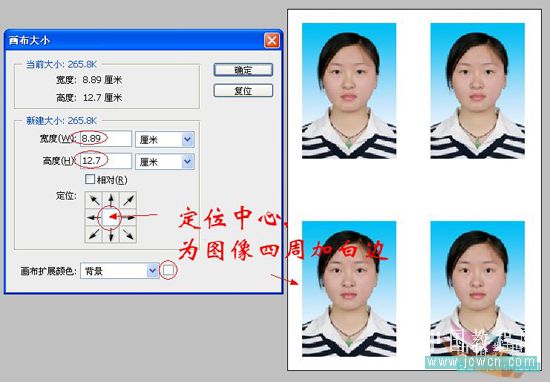Image resolution: width=550 pixels, height=382 pixels.
Task: Select the top-center anchor arrow
Action: (111, 201)
